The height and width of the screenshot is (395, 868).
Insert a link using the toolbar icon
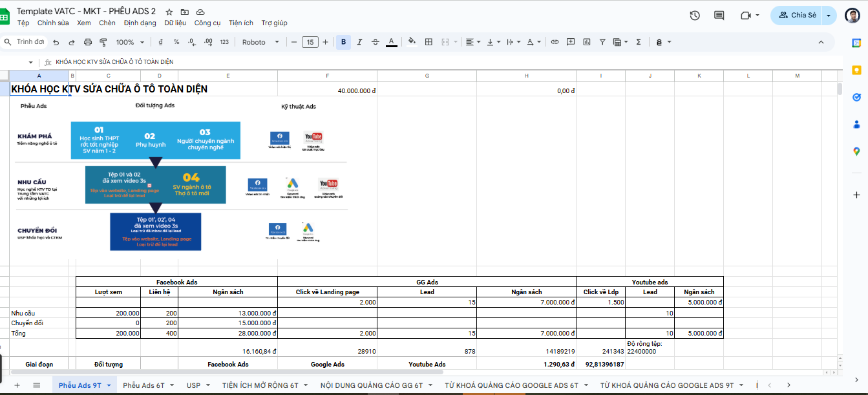555,42
